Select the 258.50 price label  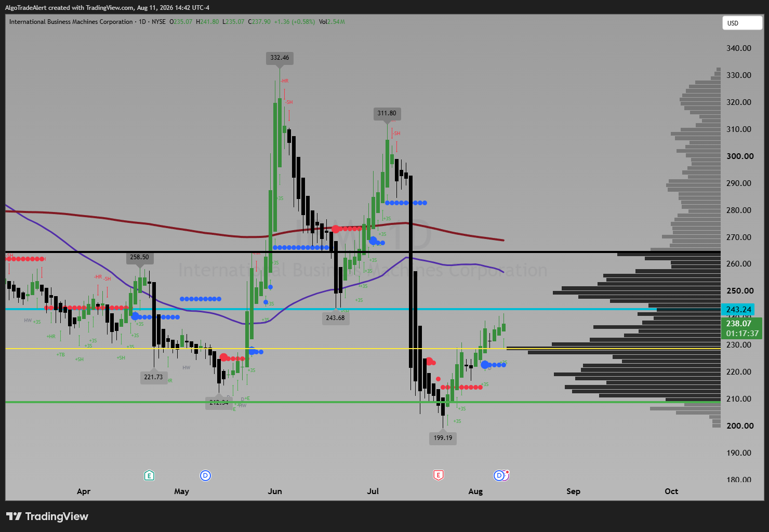[139, 257]
